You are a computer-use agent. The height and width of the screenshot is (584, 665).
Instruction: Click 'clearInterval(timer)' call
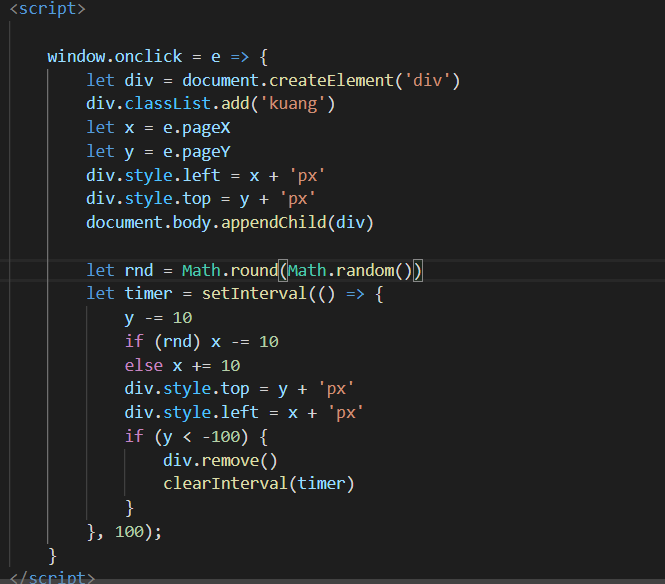point(259,483)
